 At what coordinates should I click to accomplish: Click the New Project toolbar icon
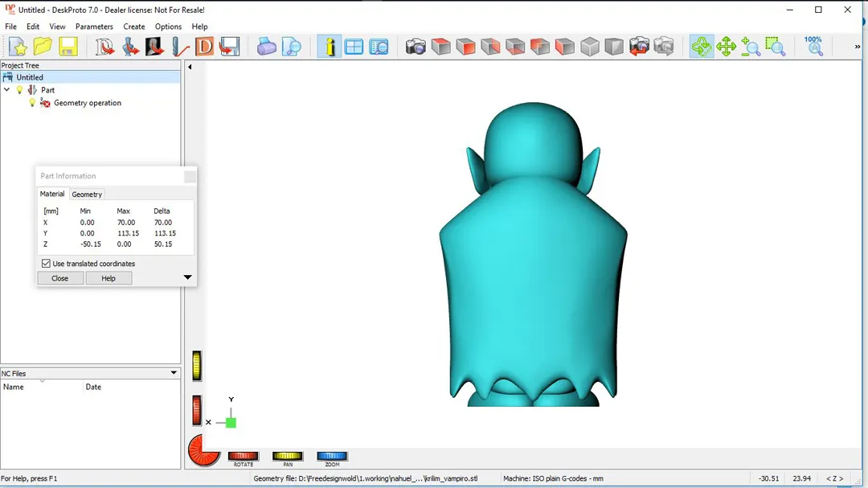tap(18, 47)
